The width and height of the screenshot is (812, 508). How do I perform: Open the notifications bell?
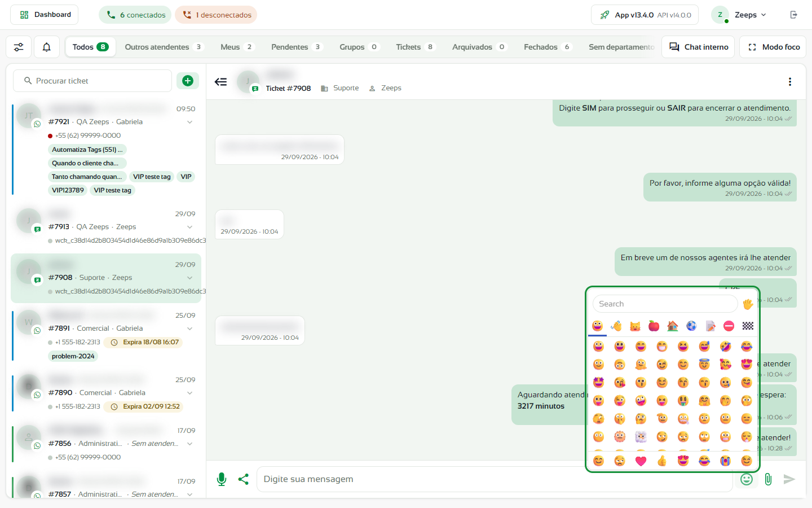(x=47, y=47)
